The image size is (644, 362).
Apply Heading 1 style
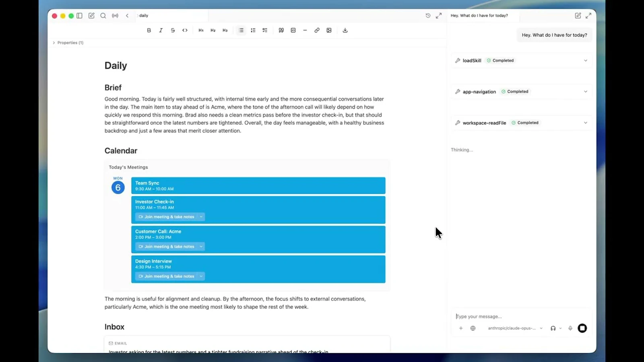click(x=201, y=30)
